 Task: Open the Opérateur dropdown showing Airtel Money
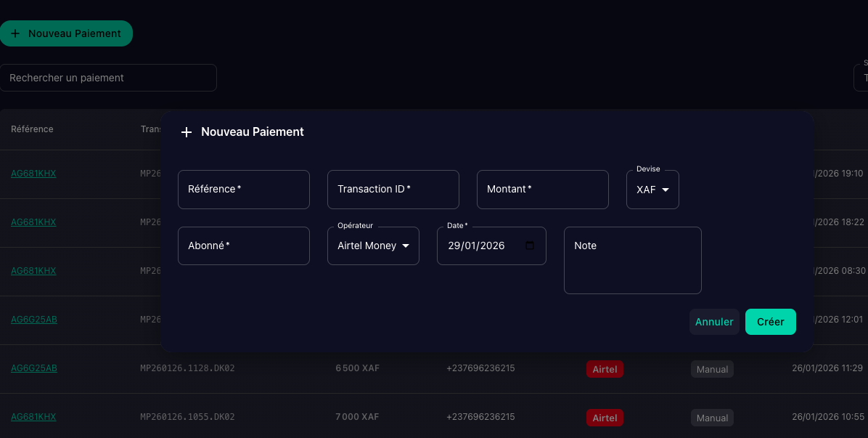click(x=373, y=246)
